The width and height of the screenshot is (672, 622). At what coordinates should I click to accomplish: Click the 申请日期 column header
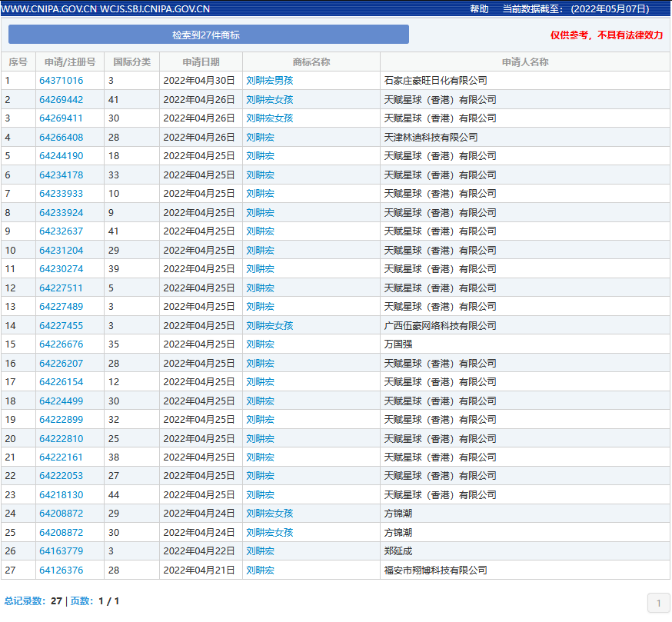pos(201,62)
